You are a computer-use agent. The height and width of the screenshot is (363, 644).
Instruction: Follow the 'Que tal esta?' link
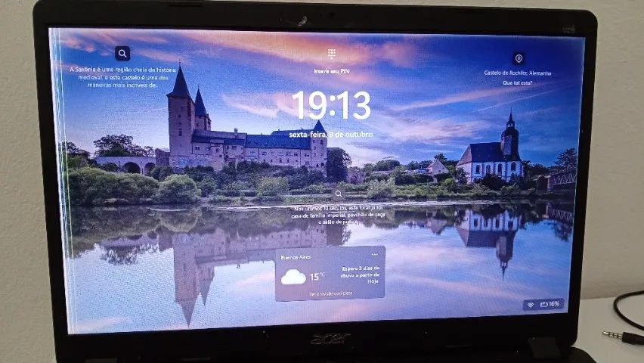point(518,83)
